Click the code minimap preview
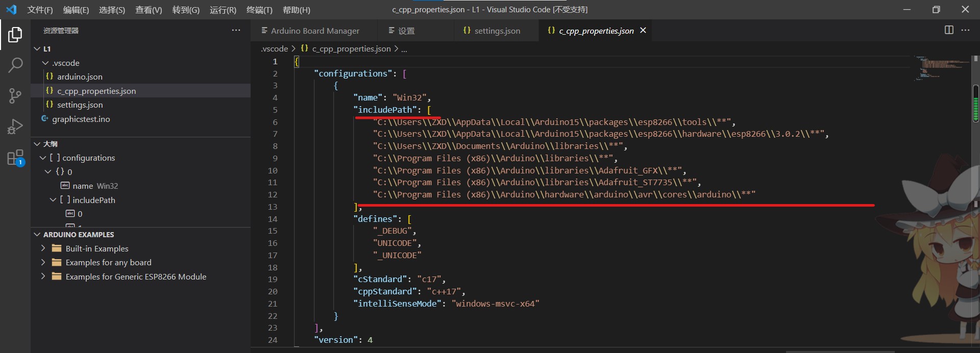 [x=942, y=68]
